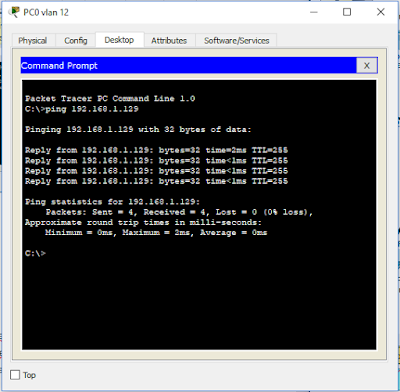Click the 'ping 192.168.1.129' command line

point(82,109)
